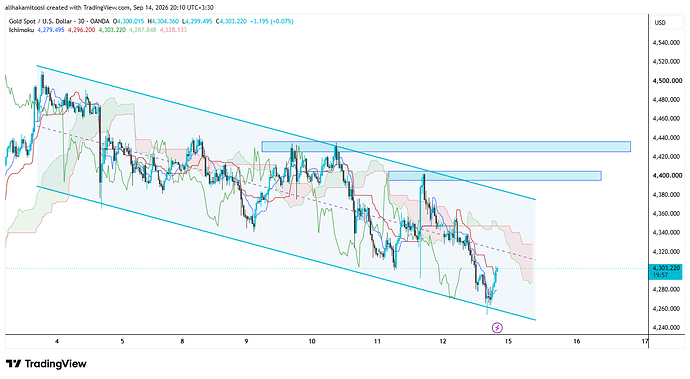
Task: Click the open value O4,300.015
Action: [128, 21]
